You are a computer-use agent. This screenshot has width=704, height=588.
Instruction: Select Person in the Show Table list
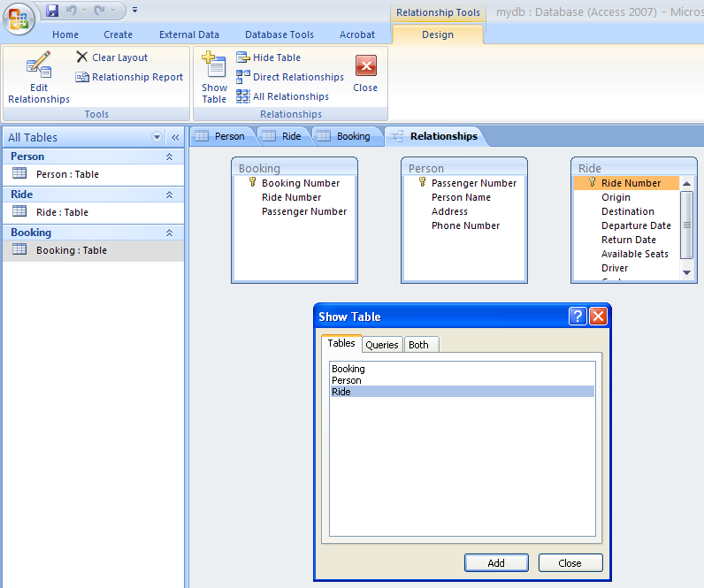click(347, 380)
